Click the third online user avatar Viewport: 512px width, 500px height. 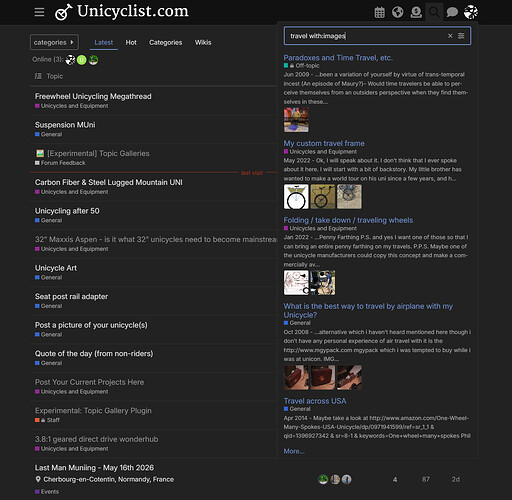point(93,60)
